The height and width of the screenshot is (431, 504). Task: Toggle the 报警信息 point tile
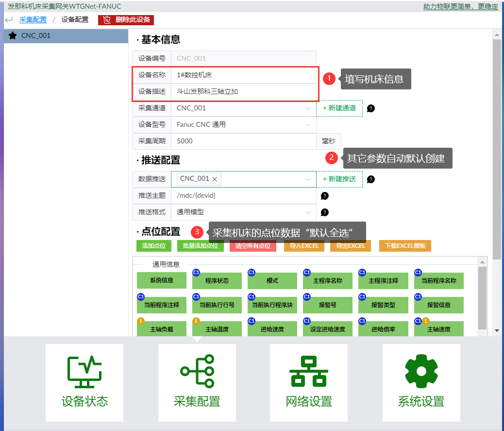pos(439,305)
